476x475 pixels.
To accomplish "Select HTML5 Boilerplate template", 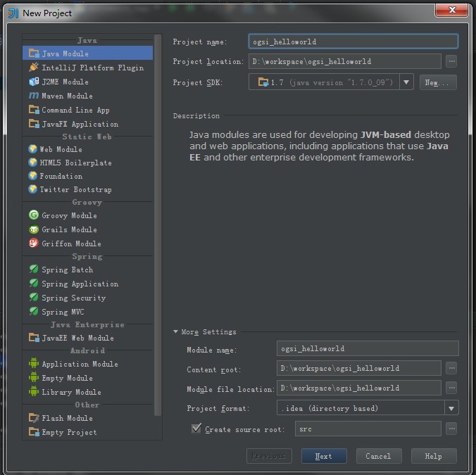I will [x=88, y=163].
